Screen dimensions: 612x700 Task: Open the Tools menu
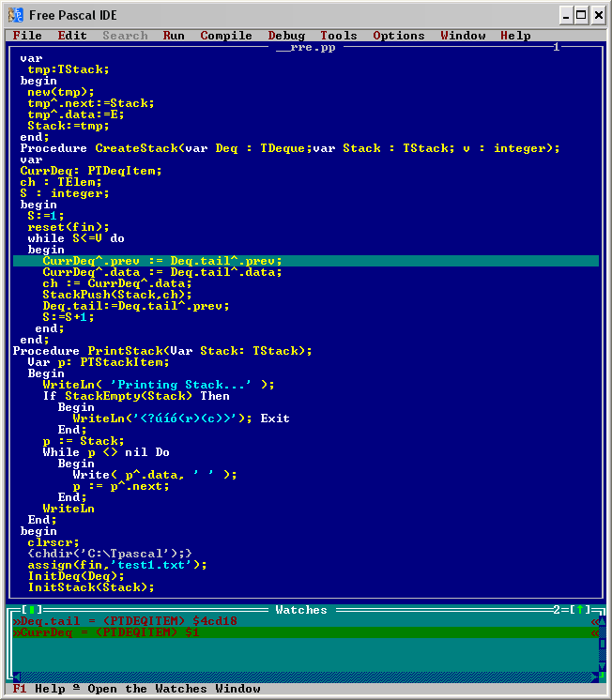[339, 36]
